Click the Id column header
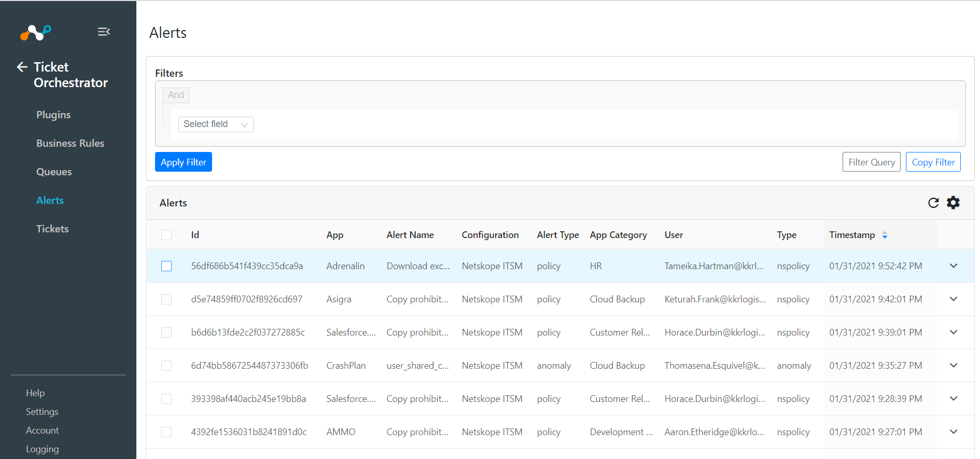 click(195, 235)
